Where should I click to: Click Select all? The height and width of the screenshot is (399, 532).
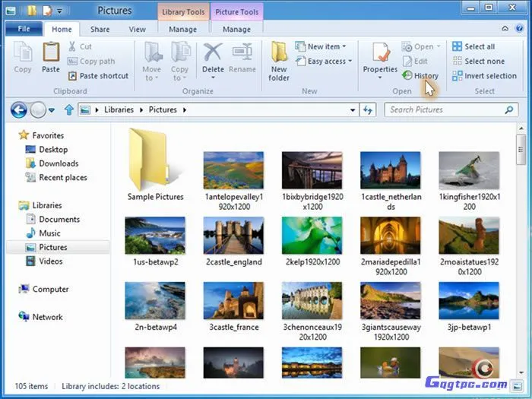tap(473, 46)
